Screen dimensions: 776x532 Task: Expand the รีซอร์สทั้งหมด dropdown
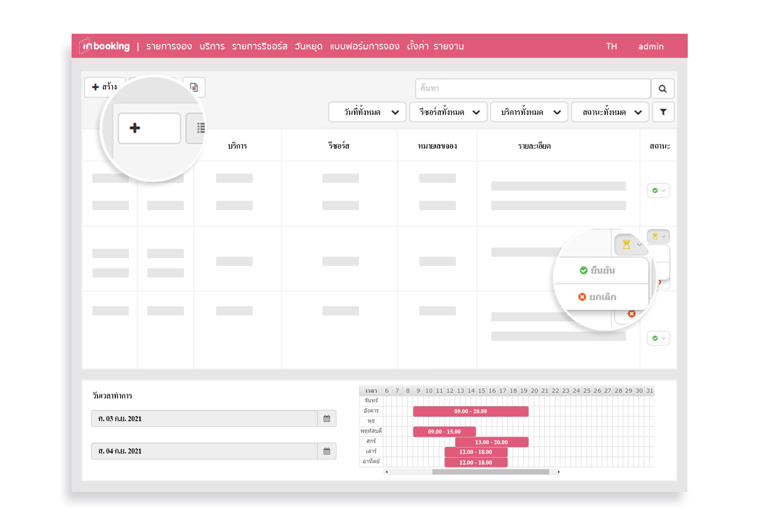click(448, 112)
